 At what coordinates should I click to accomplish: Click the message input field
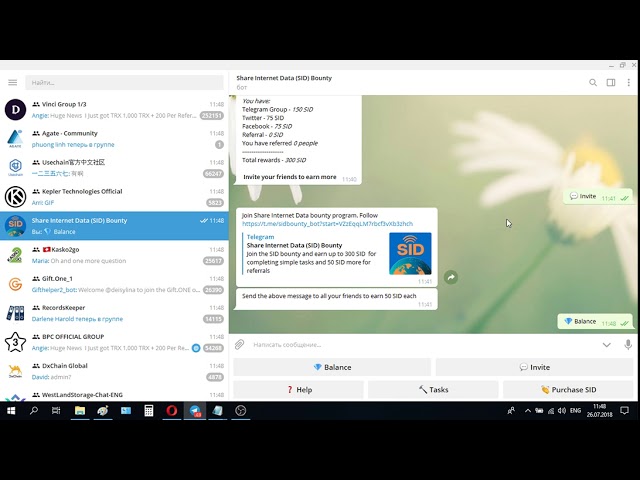click(x=422, y=345)
